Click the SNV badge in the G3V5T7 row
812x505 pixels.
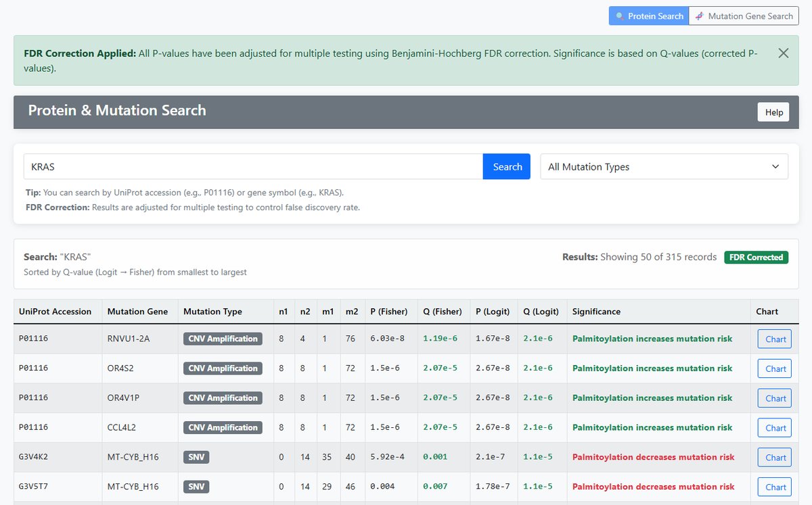(x=196, y=487)
